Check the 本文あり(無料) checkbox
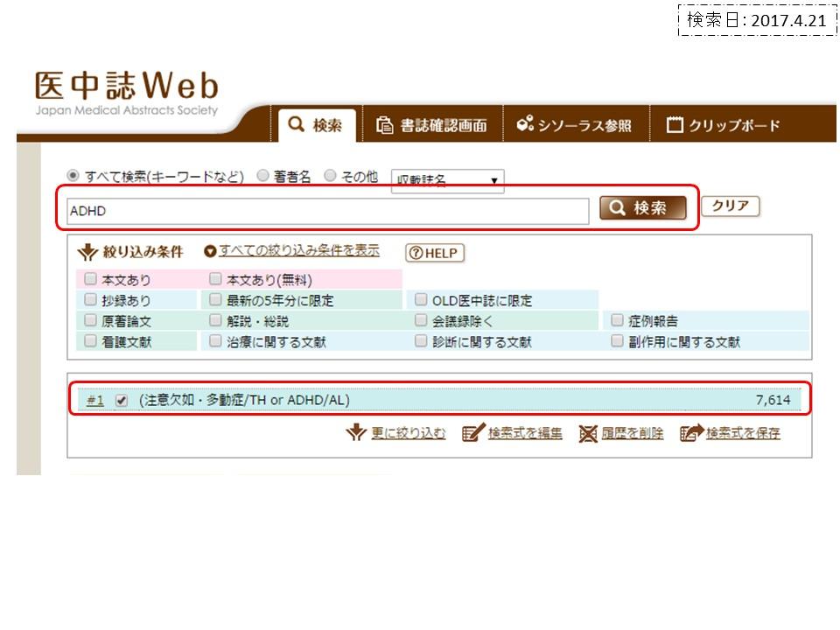The width and height of the screenshot is (840, 630). click(215, 278)
